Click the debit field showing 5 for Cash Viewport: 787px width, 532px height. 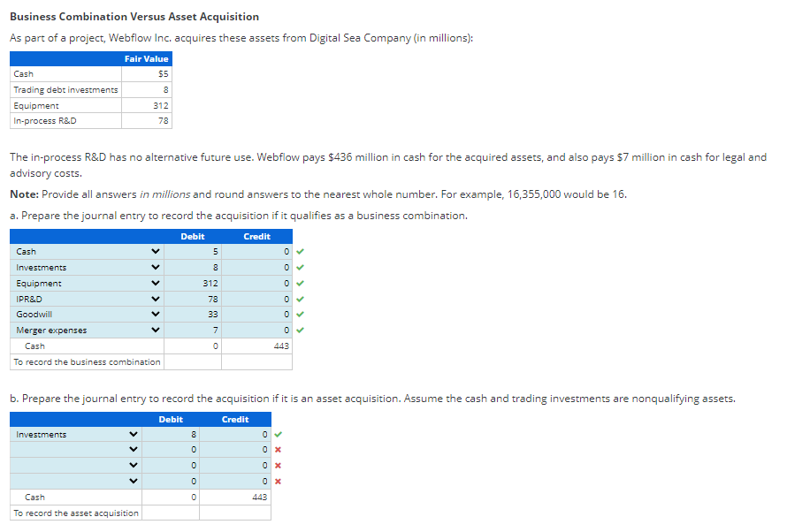point(193,251)
